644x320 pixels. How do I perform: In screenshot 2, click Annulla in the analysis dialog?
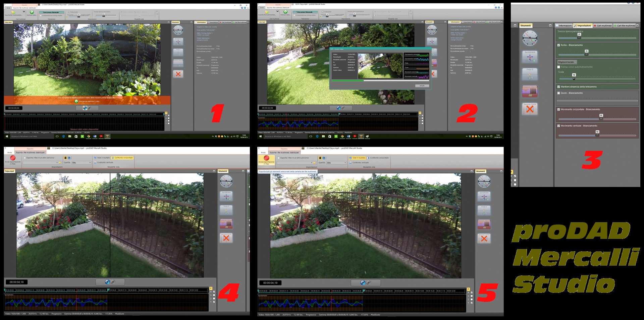pyautogui.click(x=422, y=86)
